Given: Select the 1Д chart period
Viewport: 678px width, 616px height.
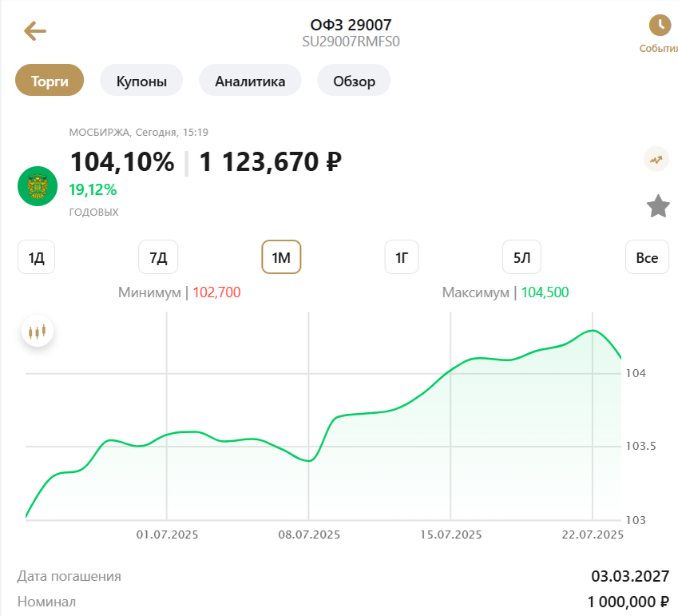Looking at the screenshot, I should [37, 257].
